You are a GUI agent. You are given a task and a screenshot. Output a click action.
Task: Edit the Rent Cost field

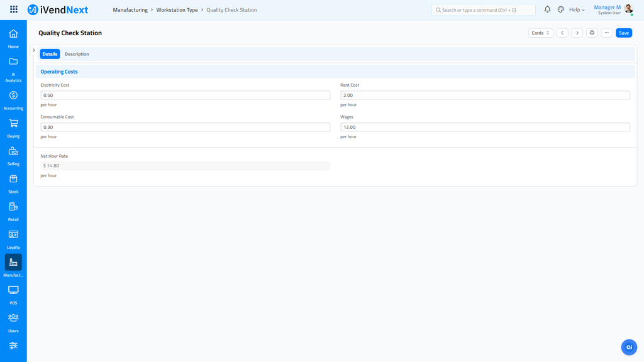485,96
